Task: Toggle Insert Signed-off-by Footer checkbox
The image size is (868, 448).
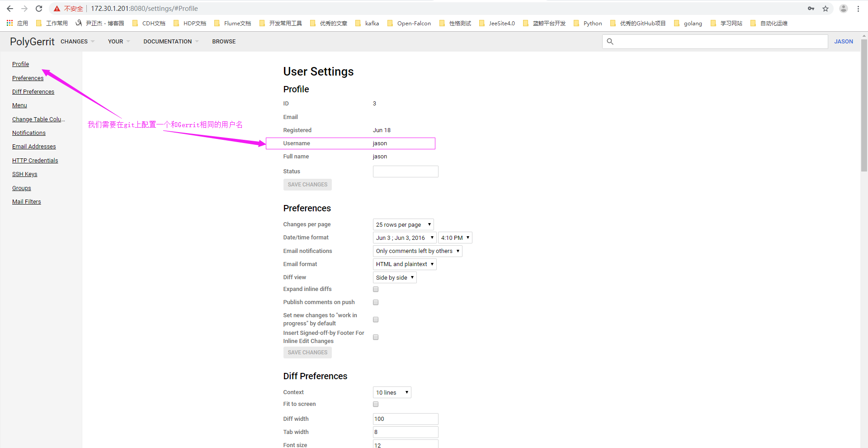Action: (376, 337)
